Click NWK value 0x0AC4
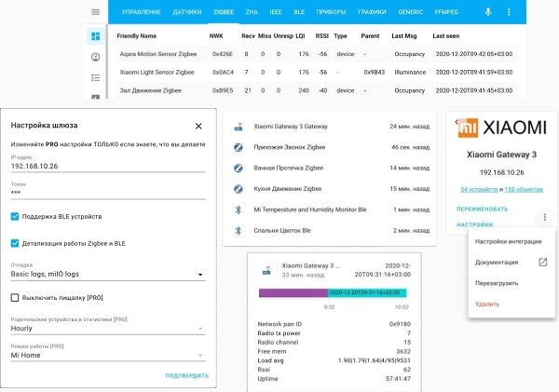559x392 pixels. [x=223, y=73]
